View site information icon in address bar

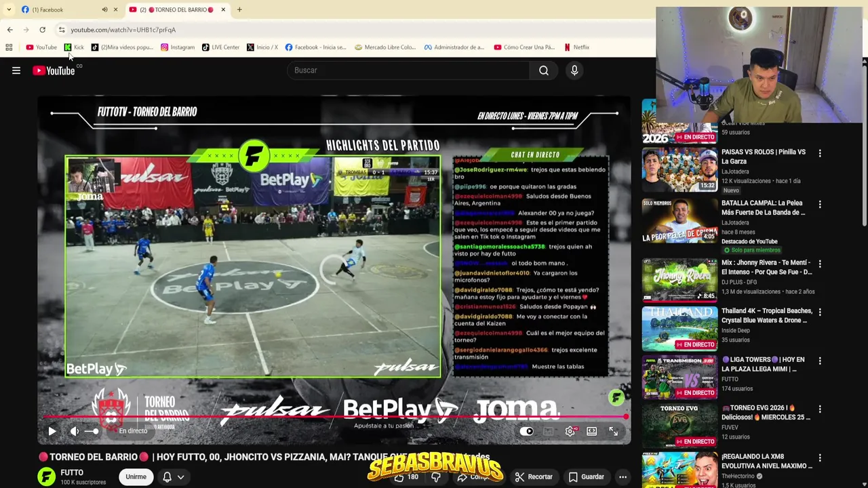point(62,30)
